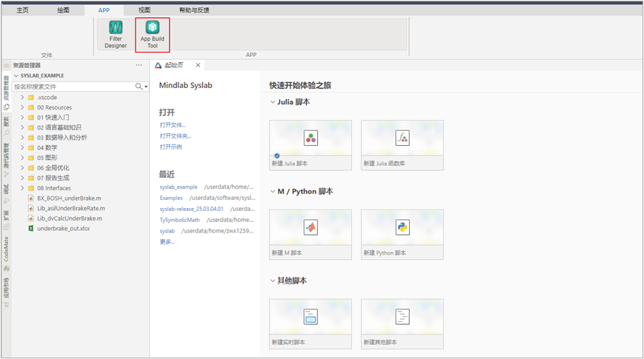
Task: Click the hamburger icon beside 资源管理器
Action: coord(6,65)
